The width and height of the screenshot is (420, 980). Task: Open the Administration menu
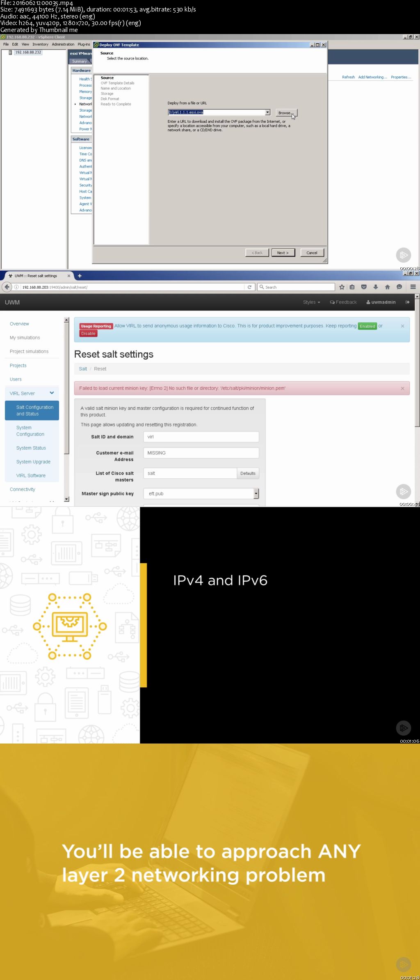tap(63, 44)
